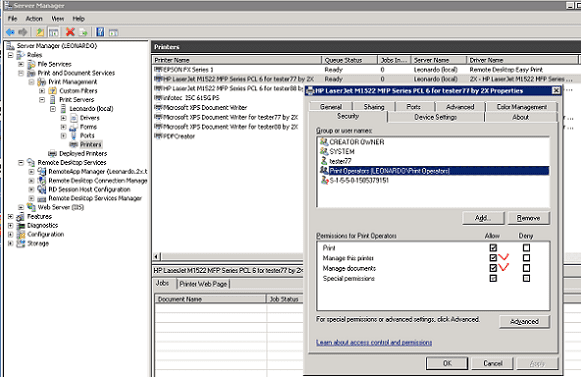Collapse the Leonardo (local) server node
This screenshot has width=581, height=377.
tap(53, 109)
